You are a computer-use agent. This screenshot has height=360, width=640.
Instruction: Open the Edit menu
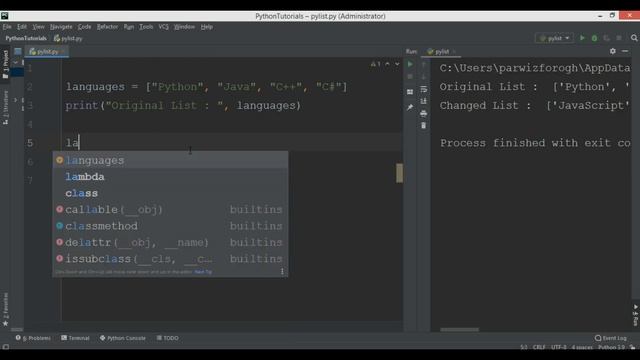click(22, 27)
